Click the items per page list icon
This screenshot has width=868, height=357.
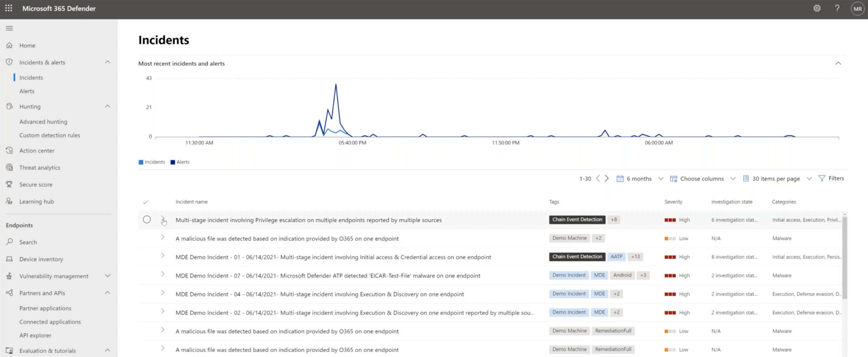tap(746, 178)
